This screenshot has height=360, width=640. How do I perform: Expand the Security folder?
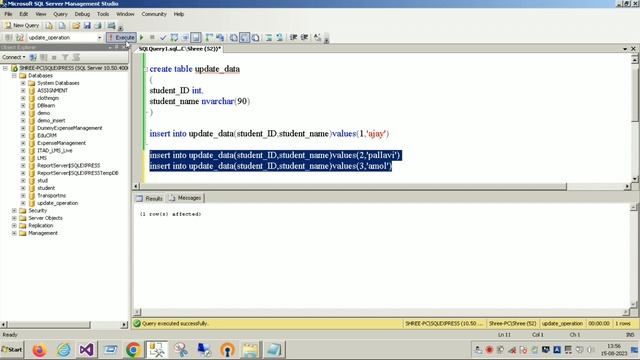(x=14, y=211)
